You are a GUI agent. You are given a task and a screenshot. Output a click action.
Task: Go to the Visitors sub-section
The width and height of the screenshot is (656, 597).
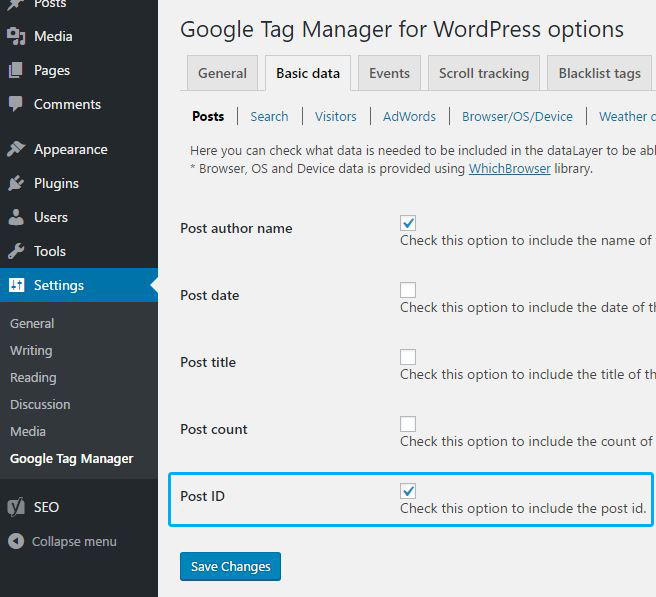coord(336,116)
